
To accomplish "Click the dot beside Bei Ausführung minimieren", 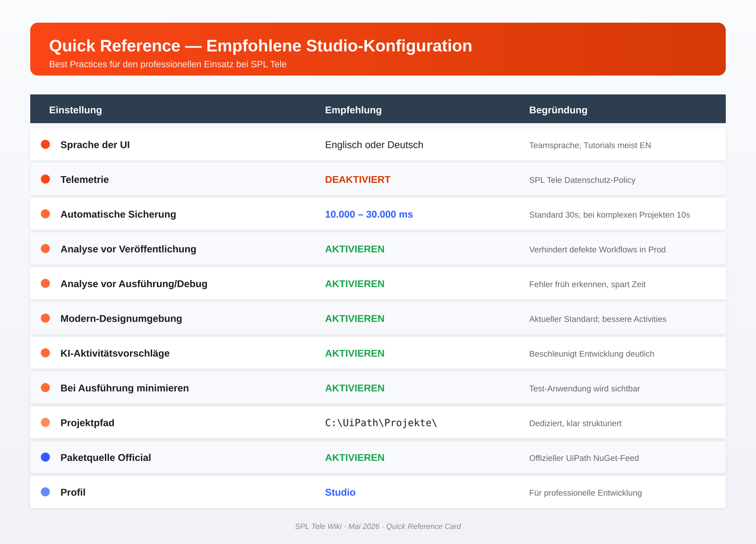I will (45, 388).
